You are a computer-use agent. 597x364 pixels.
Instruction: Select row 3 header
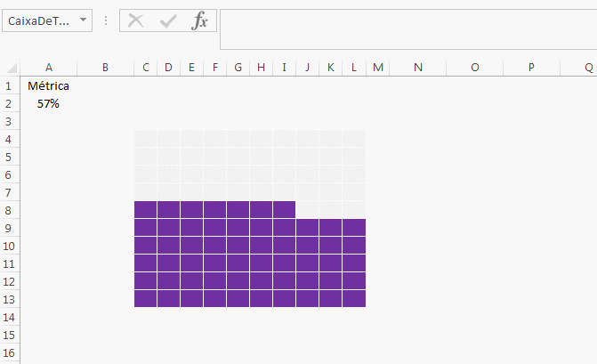[x=8, y=121]
